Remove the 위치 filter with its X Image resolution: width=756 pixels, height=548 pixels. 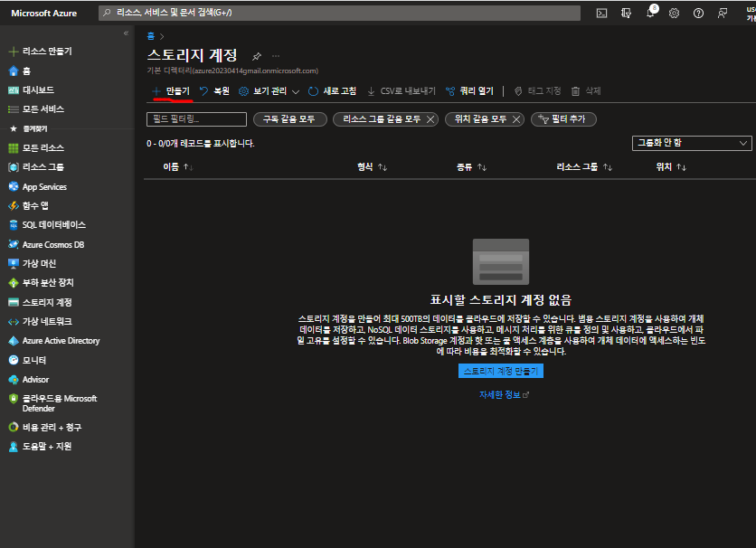[516, 119]
